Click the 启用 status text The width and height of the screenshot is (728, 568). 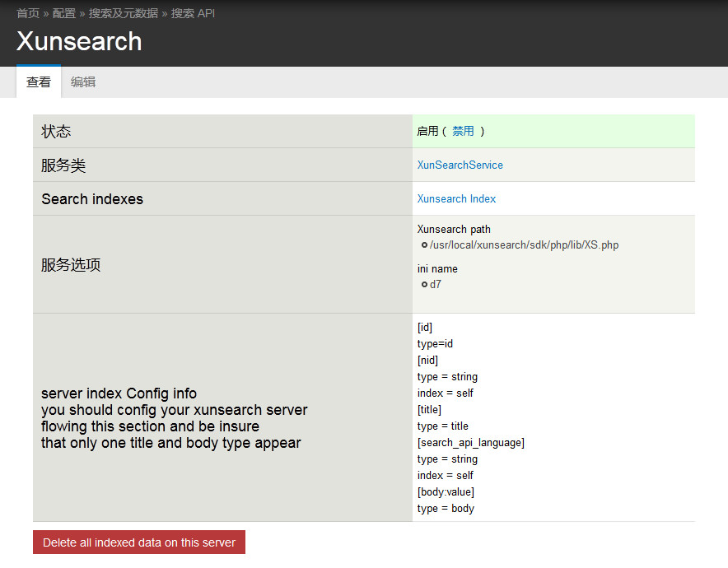427,132
